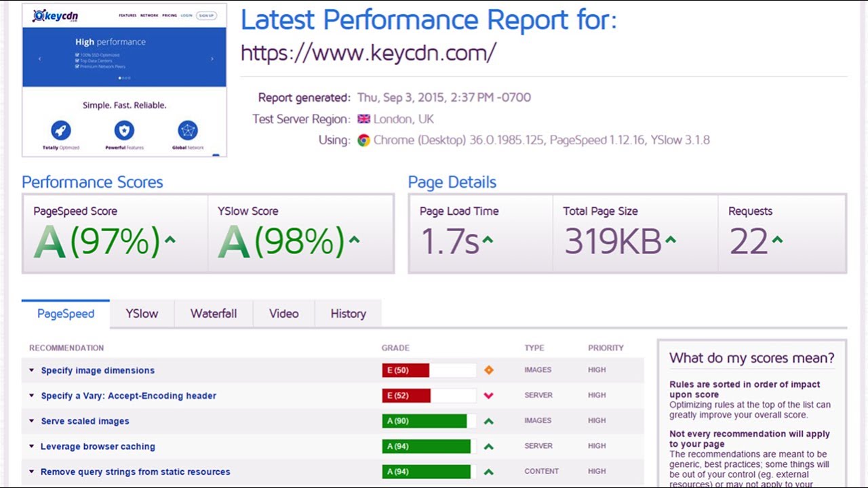Click the PRIORITY column header
Viewport: 868px width, 488px height.
pos(606,348)
